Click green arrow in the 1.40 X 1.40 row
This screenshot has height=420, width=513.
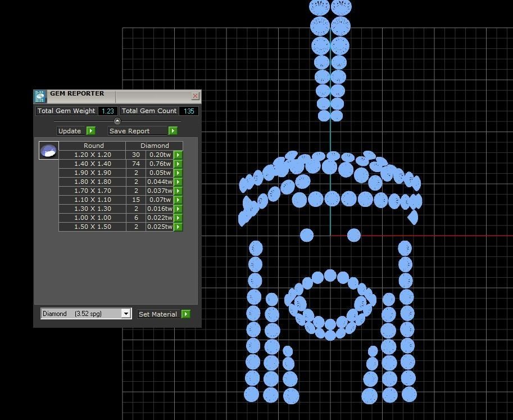coord(178,164)
